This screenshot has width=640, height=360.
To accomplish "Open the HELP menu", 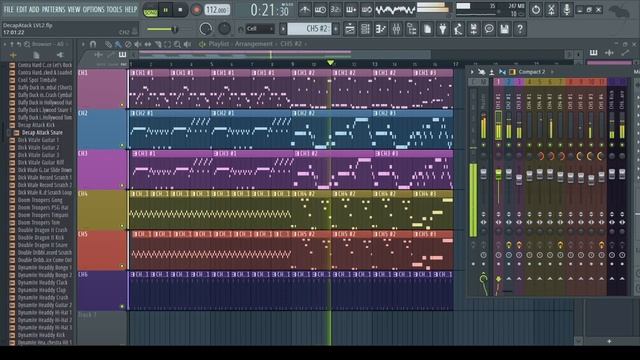I will click(131, 9).
